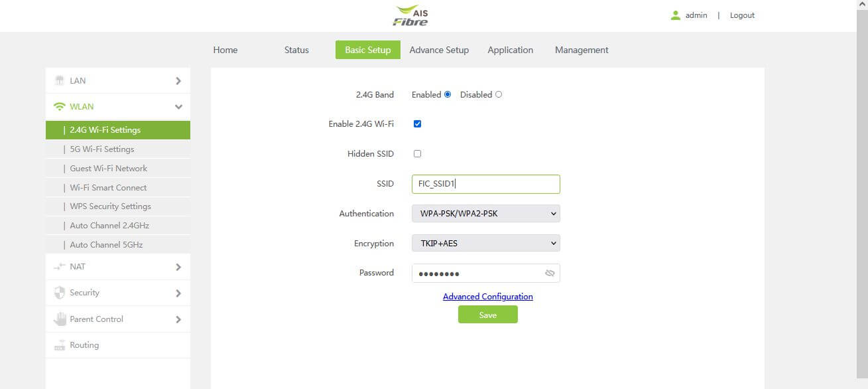Open the Advanced Configuration link

pos(487,297)
